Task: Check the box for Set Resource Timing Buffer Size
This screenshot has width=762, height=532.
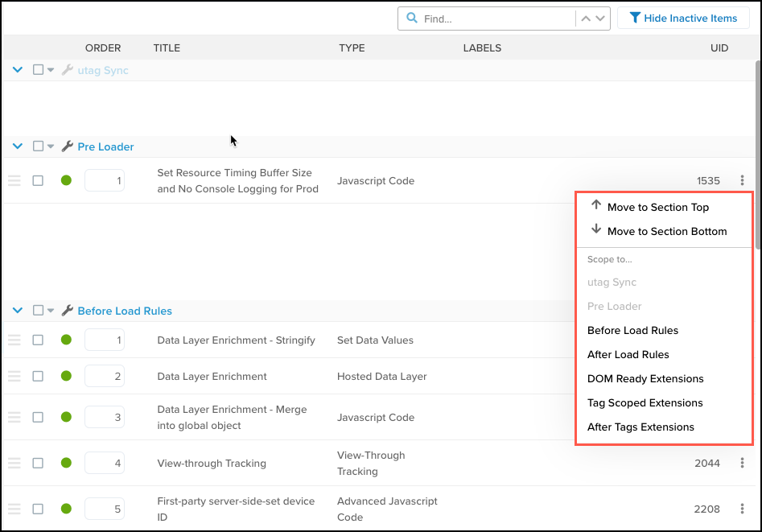Action: pos(38,181)
